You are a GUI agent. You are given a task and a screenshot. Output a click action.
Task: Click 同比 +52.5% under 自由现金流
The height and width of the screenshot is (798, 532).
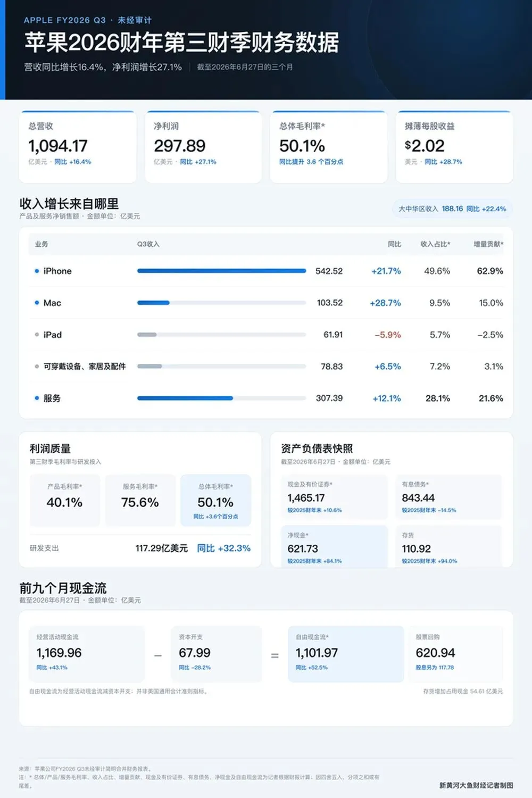point(312,668)
